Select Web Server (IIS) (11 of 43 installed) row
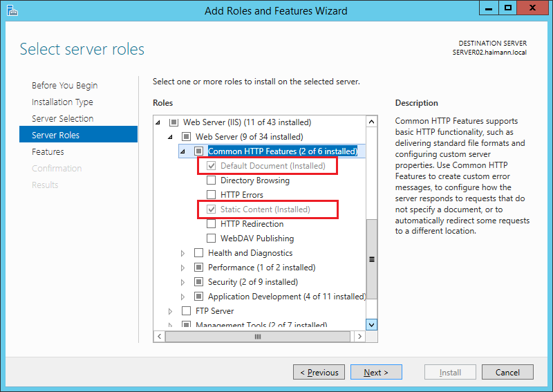553x392 pixels. click(x=247, y=122)
